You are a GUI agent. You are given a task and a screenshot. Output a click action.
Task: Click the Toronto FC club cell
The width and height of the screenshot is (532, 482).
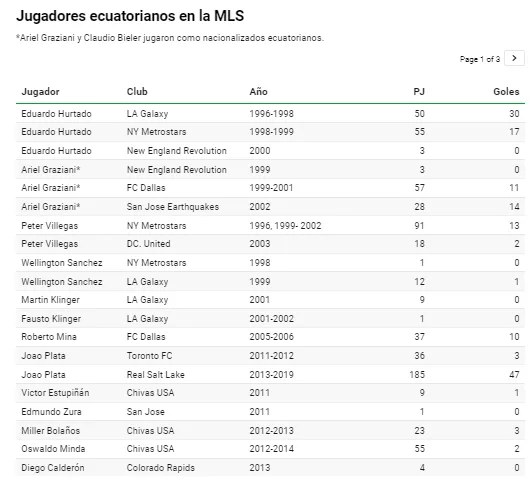coord(149,356)
